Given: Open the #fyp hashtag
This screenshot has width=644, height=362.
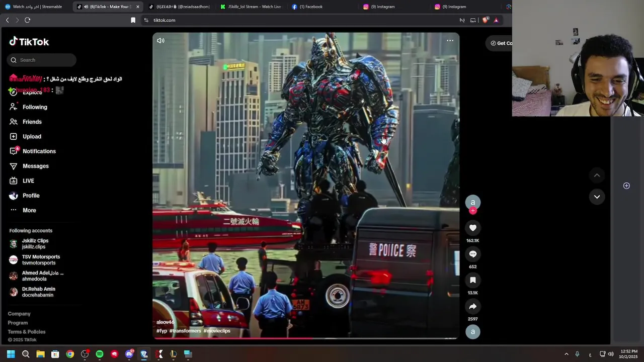Looking at the screenshot, I should [162, 331].
